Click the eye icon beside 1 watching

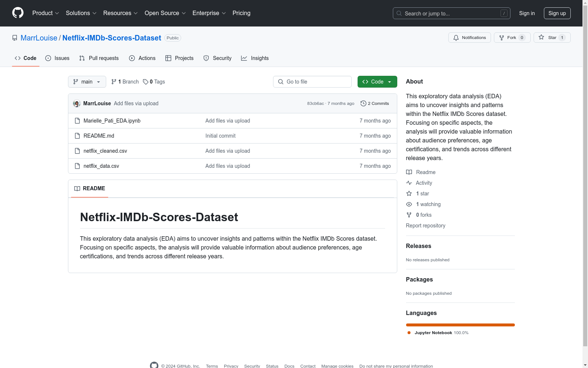[x=409, y=204]
